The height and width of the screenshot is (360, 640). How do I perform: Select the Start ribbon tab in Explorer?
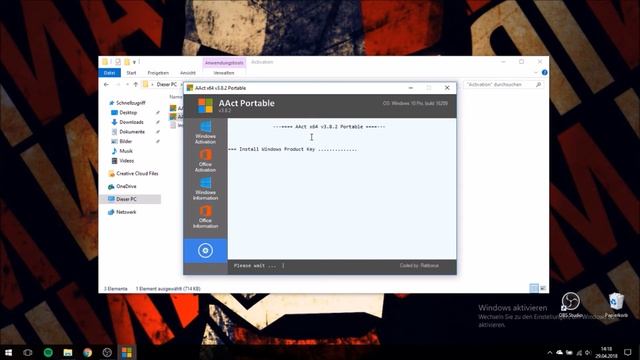[x=131, y=73]
